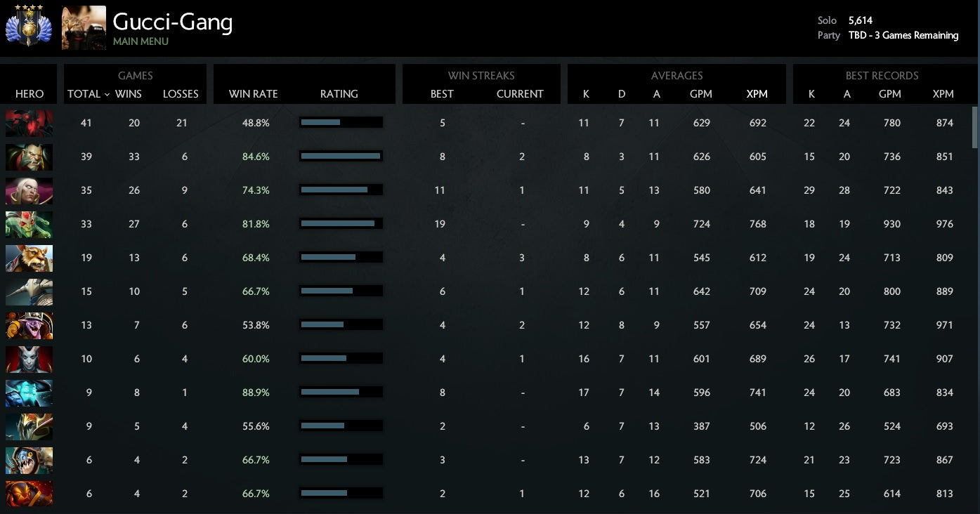This screenshot has width=980, height=514.
Task: Select the Invoker hero portrait
Action: pos(29,190)
